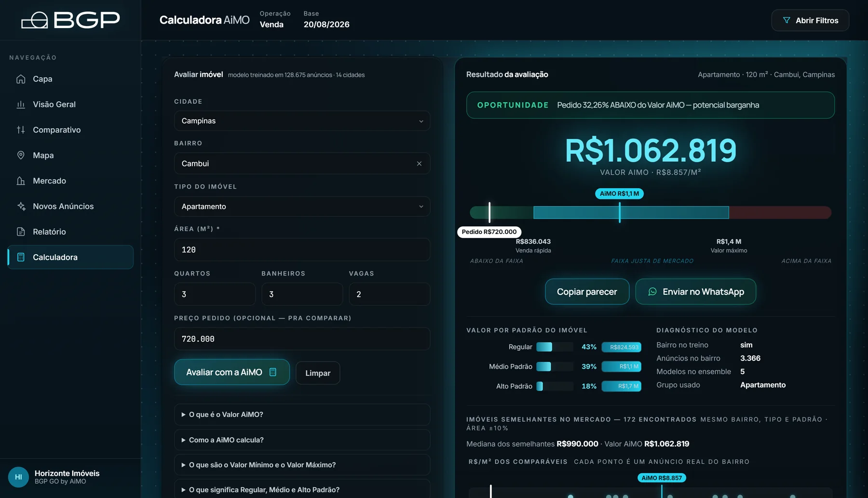This screenshot has height=498, width=868.
Task: Click the Mercado building icon
Action: pos(21,181)
